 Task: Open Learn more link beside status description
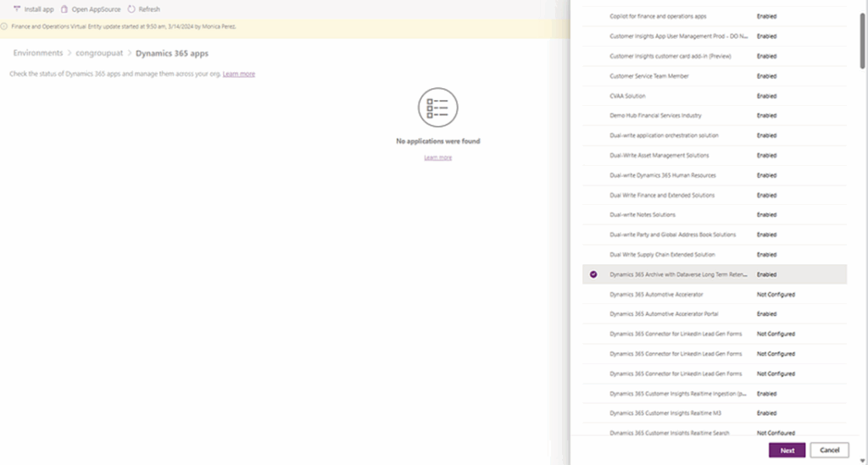239,74
